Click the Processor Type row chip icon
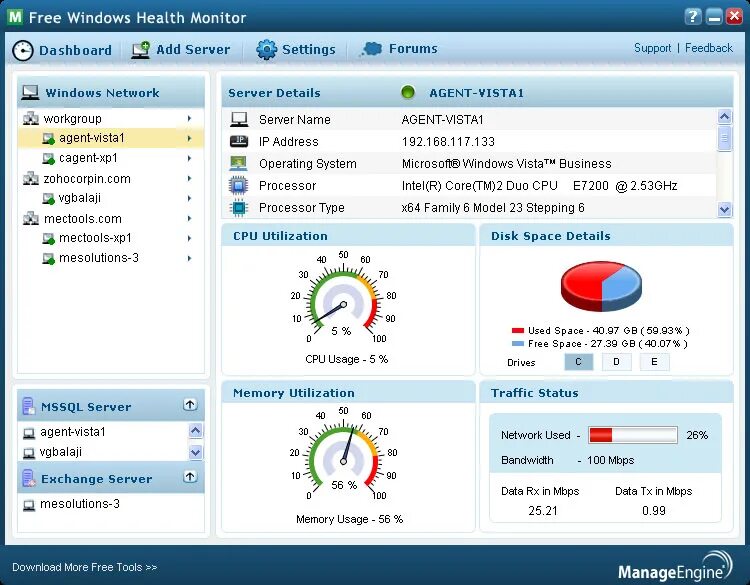 point(239,208)
